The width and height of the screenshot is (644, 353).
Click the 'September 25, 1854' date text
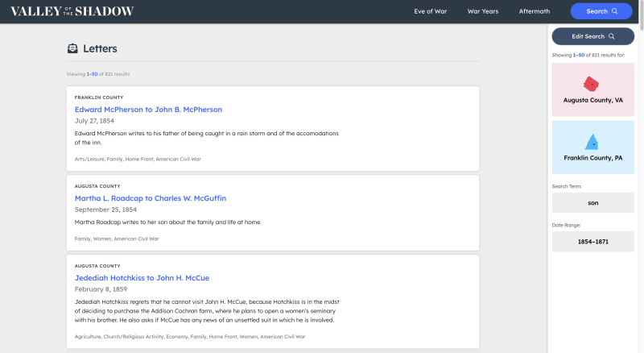pos(105,210)
